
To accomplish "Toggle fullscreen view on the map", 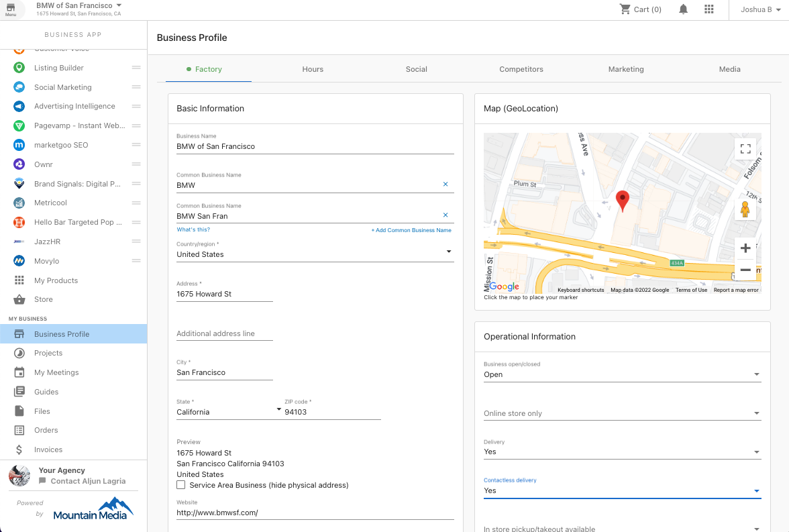I will coord(745,148).
